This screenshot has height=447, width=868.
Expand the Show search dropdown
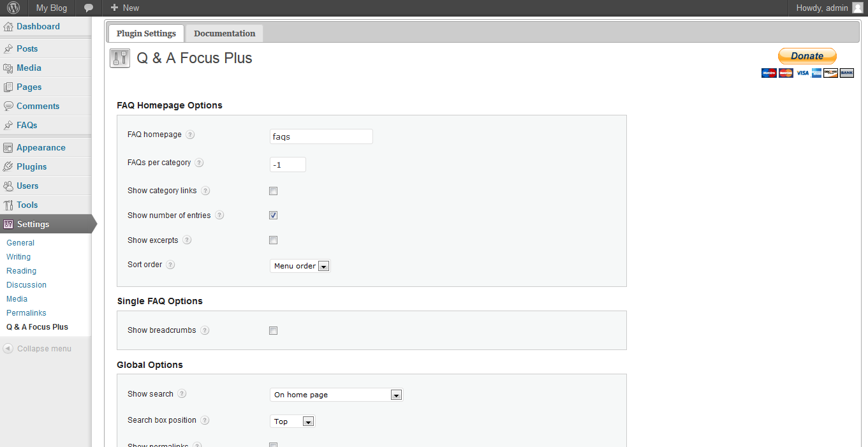click(x=336, y=395)
